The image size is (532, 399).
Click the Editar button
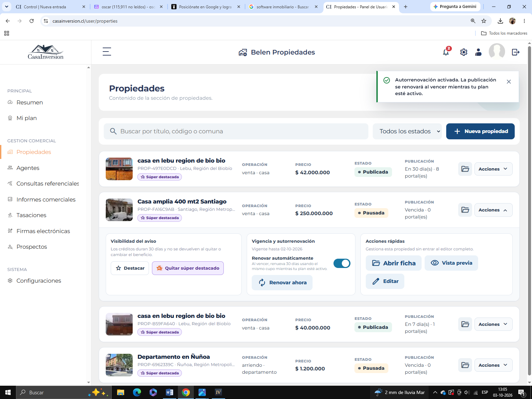[x=385, y=281]
